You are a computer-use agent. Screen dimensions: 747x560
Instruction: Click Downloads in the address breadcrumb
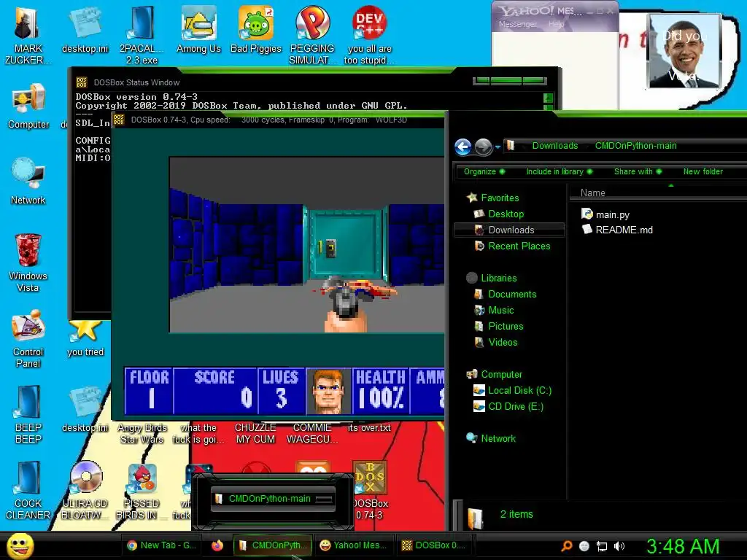point(555,146)
